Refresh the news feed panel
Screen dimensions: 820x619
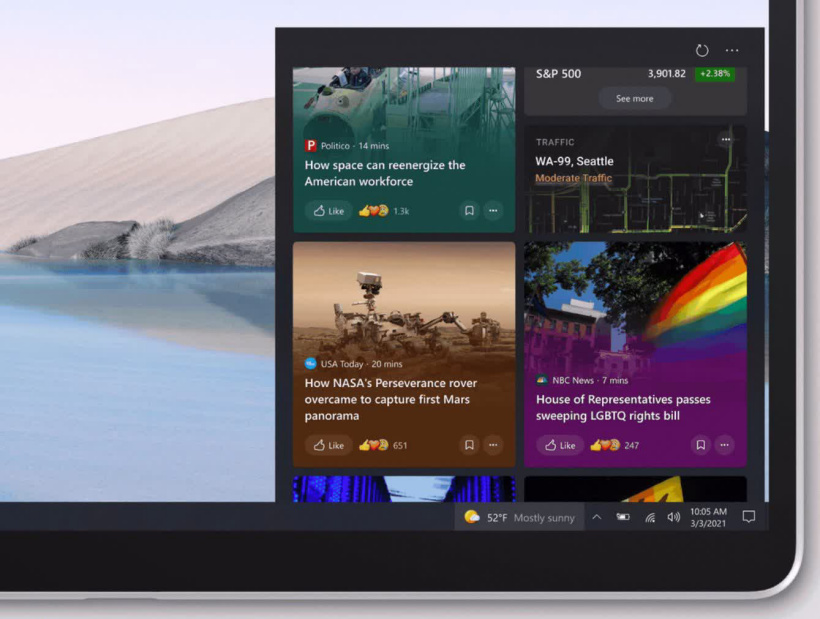coord(702,50)
